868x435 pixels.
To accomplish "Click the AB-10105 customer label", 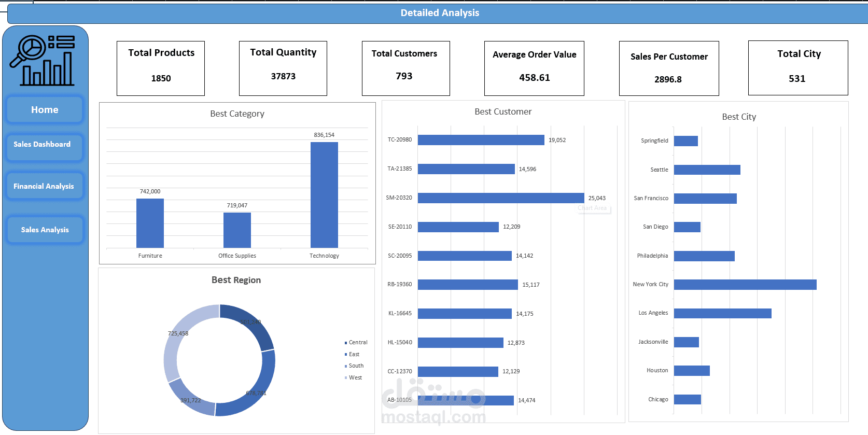I will [x=399, y=400].
